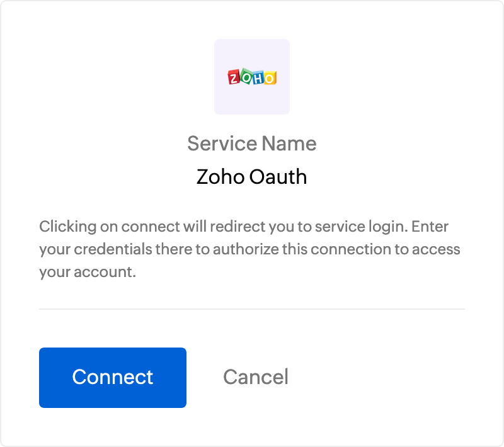Click the word "authorize" in the description
The width and height of the screenshot is (504, 447).
[244, 249]
